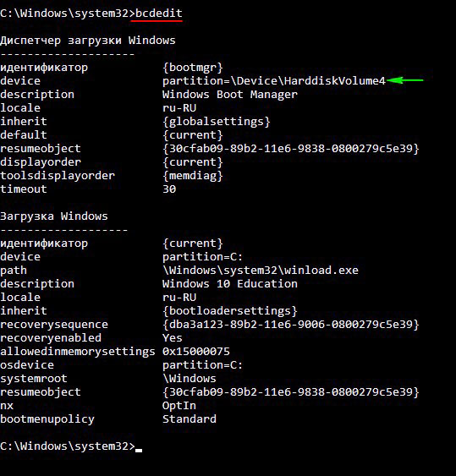Click the Диспетчер загрузки Windows heading

click(88, 41)
